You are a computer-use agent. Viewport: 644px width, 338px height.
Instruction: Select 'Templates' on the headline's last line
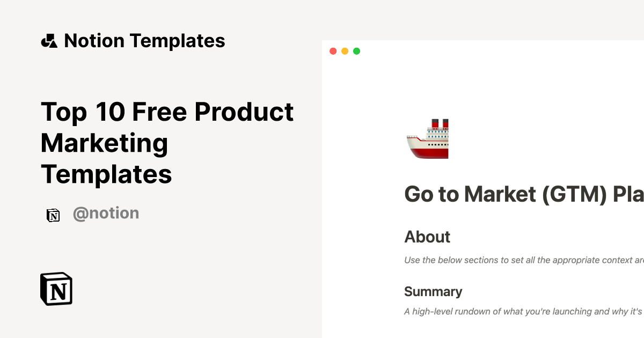tap(106, 174)
